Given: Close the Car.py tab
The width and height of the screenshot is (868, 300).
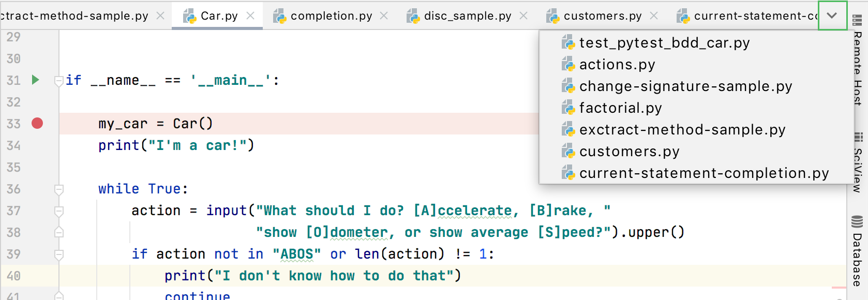Looking at the screenshot, I should click(250, 16).
